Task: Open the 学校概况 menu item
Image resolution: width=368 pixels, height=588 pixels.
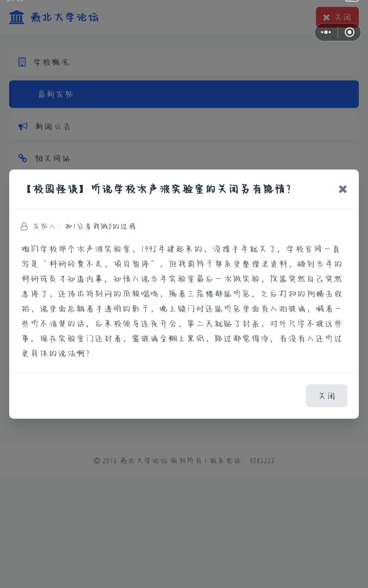Action: (184, 62)
